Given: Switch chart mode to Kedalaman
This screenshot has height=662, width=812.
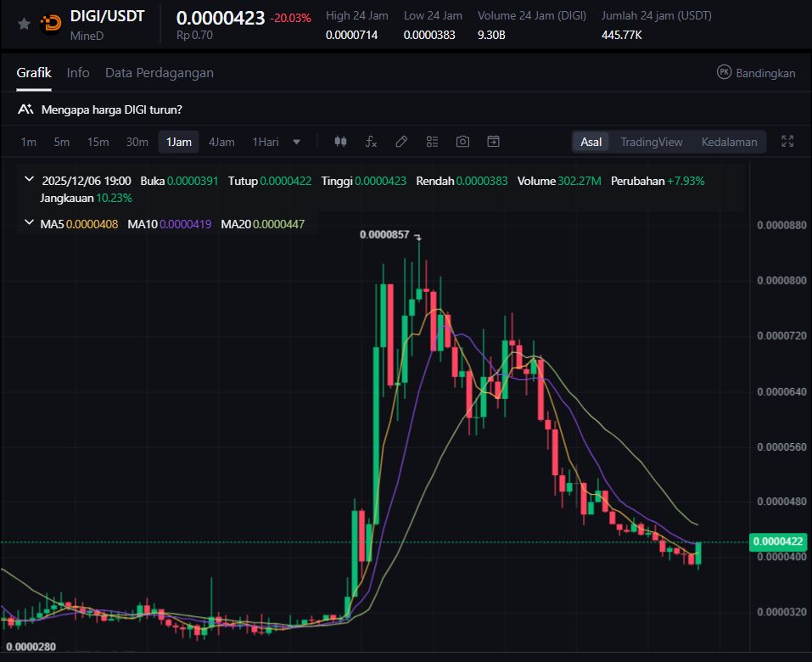Looking at the screenshot, I should click(x=729, y=142).
